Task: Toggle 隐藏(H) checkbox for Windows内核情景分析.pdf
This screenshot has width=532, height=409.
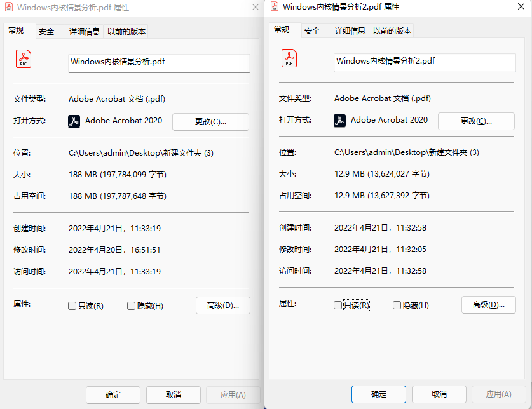Action: [x=132, y=306]
